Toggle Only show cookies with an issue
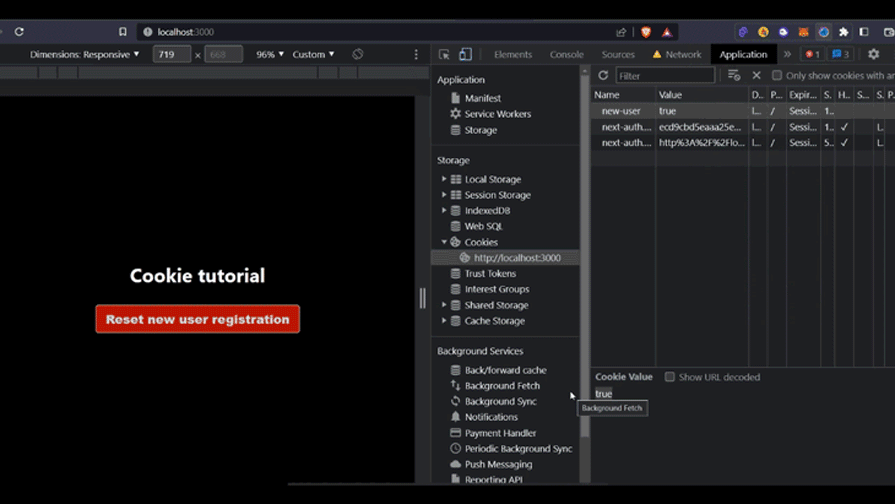Viewport: 895px width, 504px height. (777, 76)
